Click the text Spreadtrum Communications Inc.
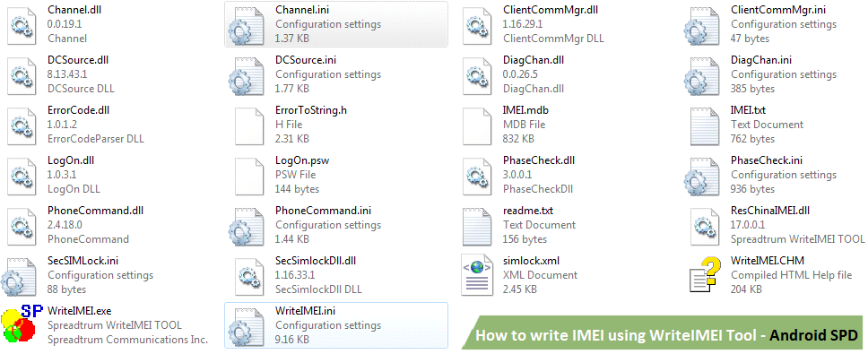 point(127,340)
